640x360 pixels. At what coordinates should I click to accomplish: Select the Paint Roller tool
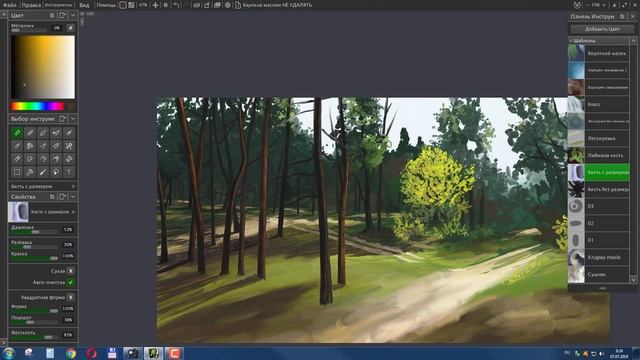[x=30, y=146]
